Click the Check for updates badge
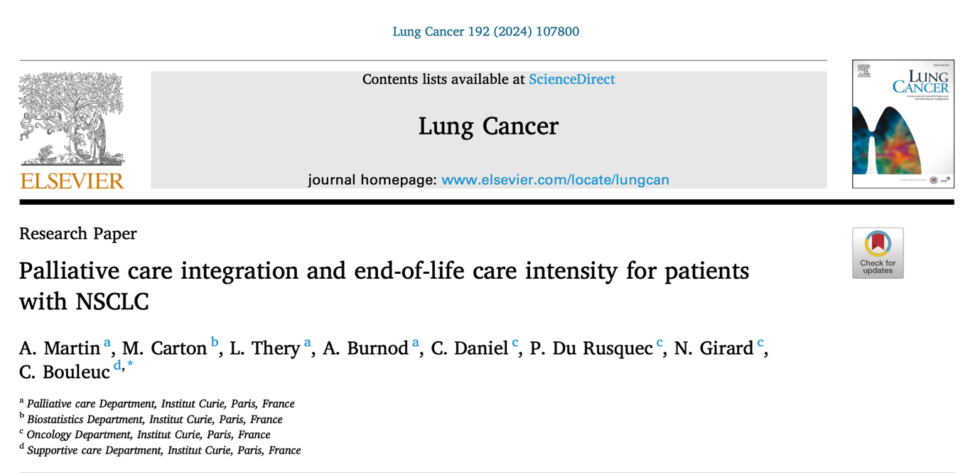This screenshot has height=473, width=980. tap(878, 253)
